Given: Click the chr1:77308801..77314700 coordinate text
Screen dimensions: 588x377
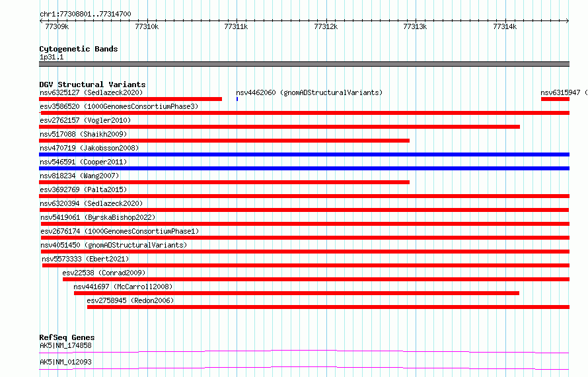Looking at the screenshot, I should [x=85, y=14].
